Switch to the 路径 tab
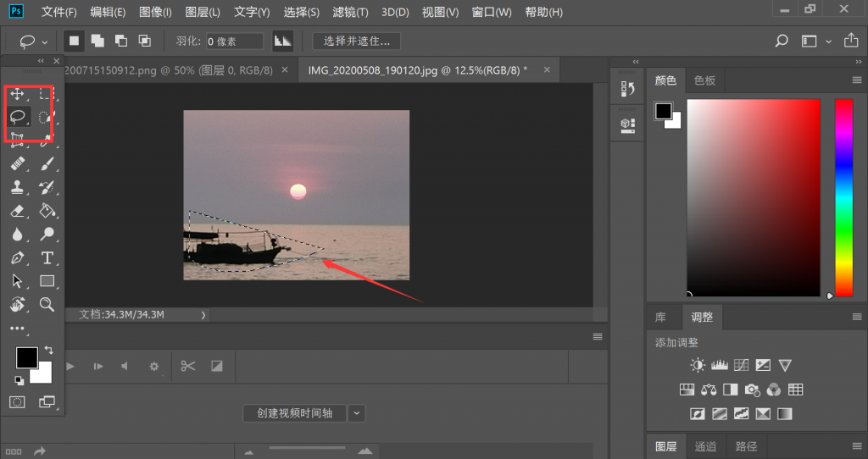The image size is (868, 459). click(x=746, y=446)
